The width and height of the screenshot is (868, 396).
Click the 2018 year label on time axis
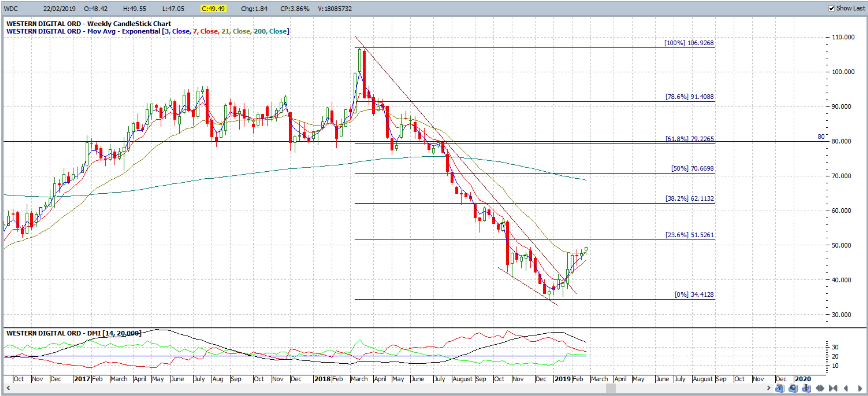tap(322, 379)
